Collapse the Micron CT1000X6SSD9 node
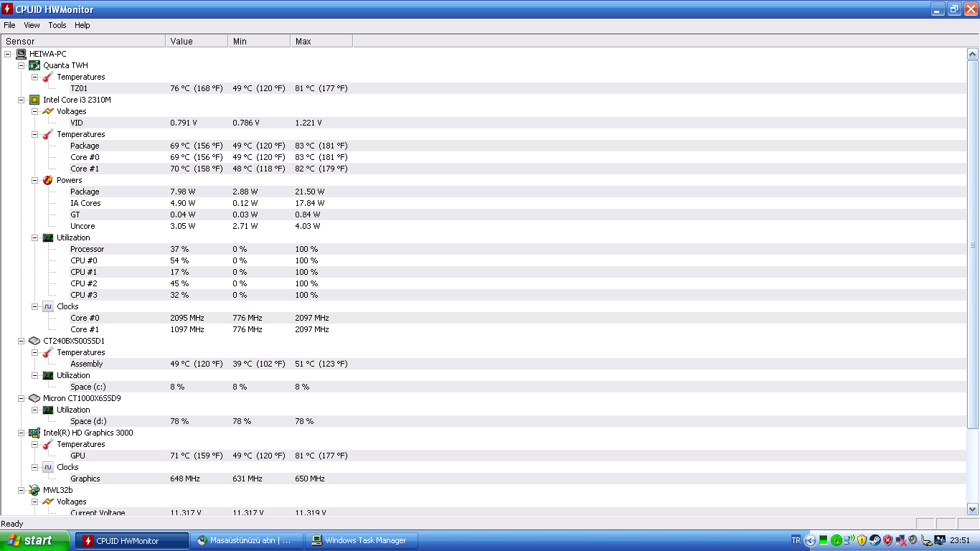Screen dimensions: 980x551 22,398
